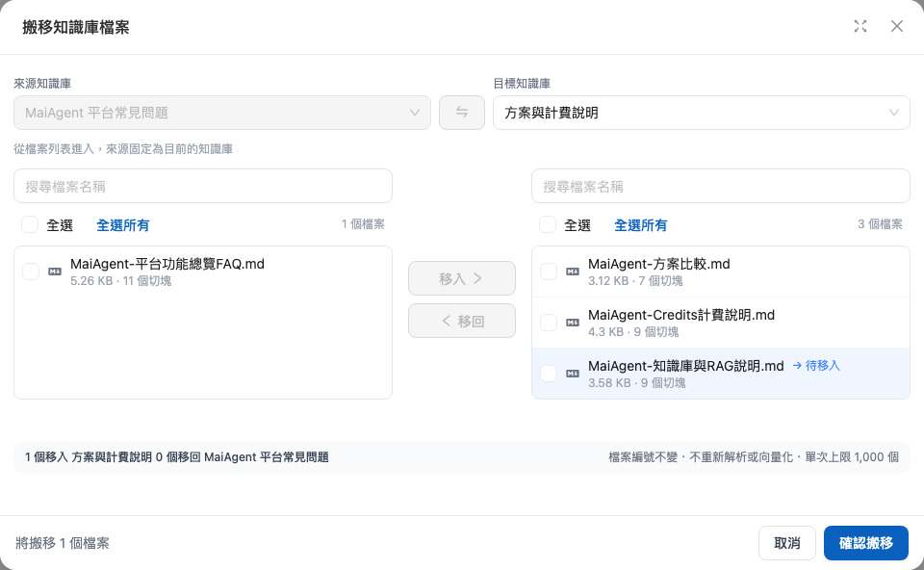The width and height of the screenshot is (924, 570).
Task: Click markdown icon of MaiAgent-方案比較.md
Action: pos(572,272)
